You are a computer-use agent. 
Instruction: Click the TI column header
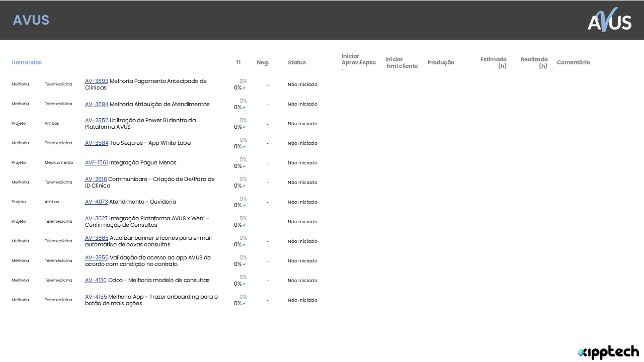[x=238, y=62]
